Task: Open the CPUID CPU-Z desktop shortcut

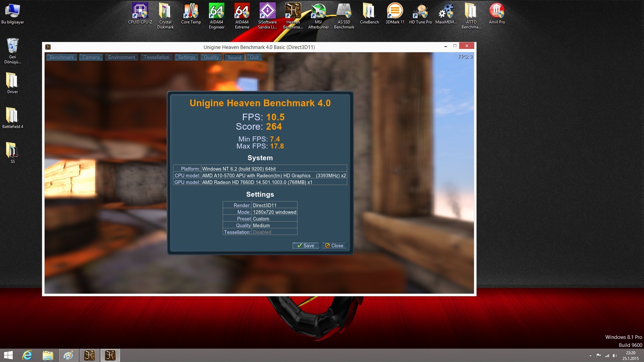Action: pyautogui.click(x=140, y=14)
